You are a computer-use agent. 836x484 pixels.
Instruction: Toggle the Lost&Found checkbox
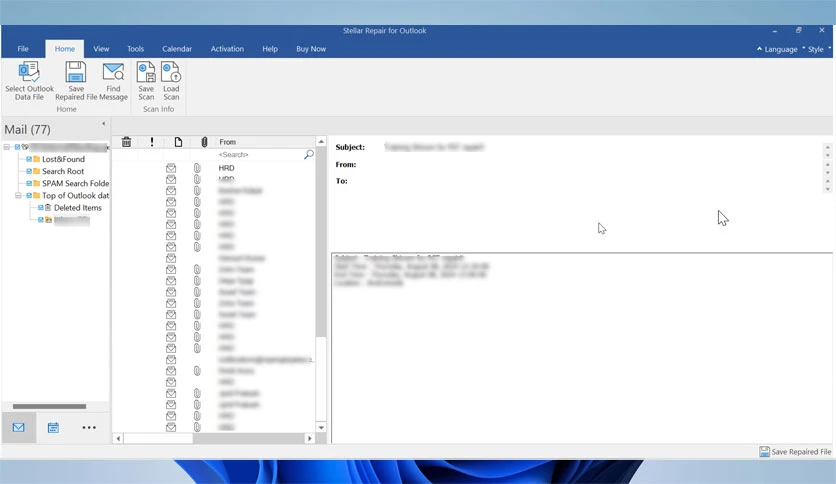29,159
